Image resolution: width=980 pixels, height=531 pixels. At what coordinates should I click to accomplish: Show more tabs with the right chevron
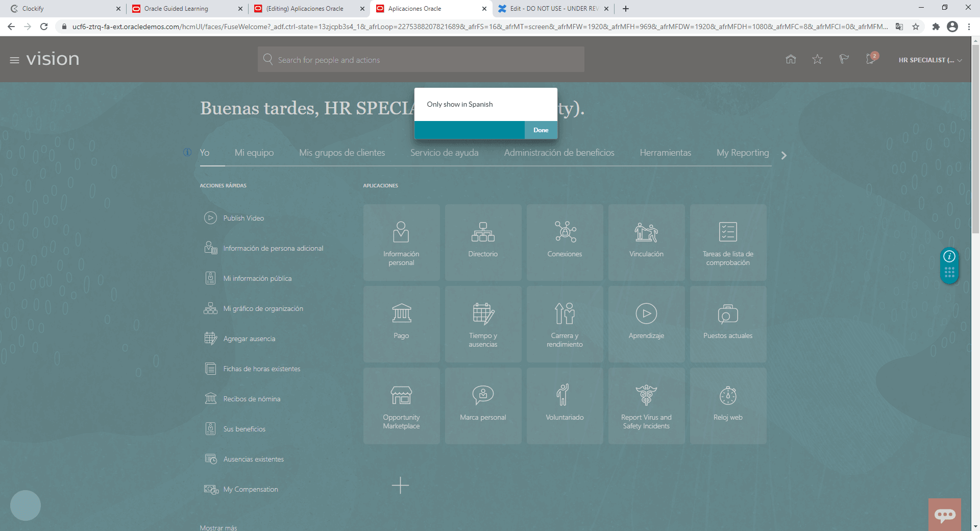(784, 155)
